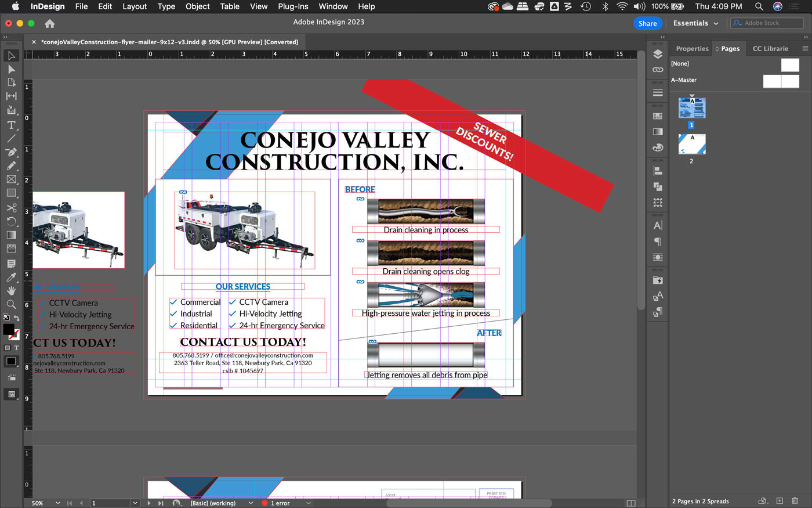Open the Links panel icon

[x=658, y=70]
